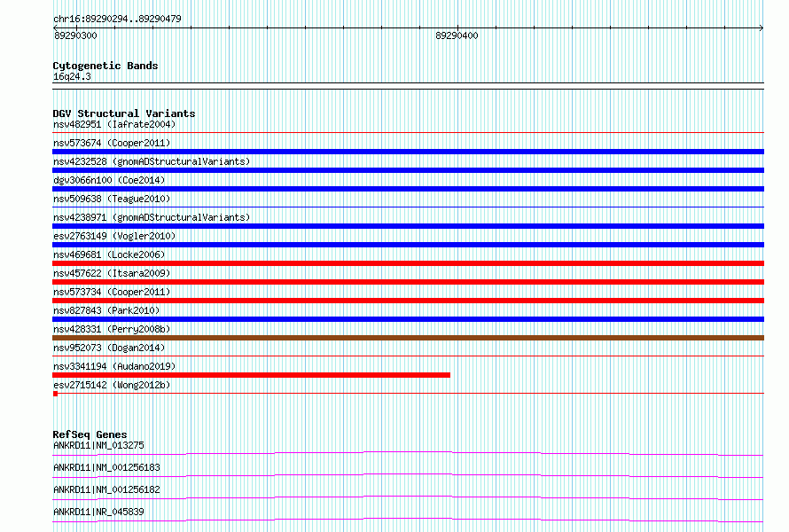789x532 pixels.
Task: Click the 16q24.3 band label
Action: [x=72, y=76]
